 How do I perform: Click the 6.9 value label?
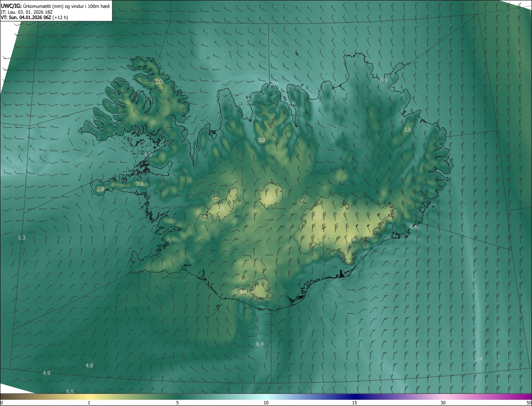pos(384,81)
